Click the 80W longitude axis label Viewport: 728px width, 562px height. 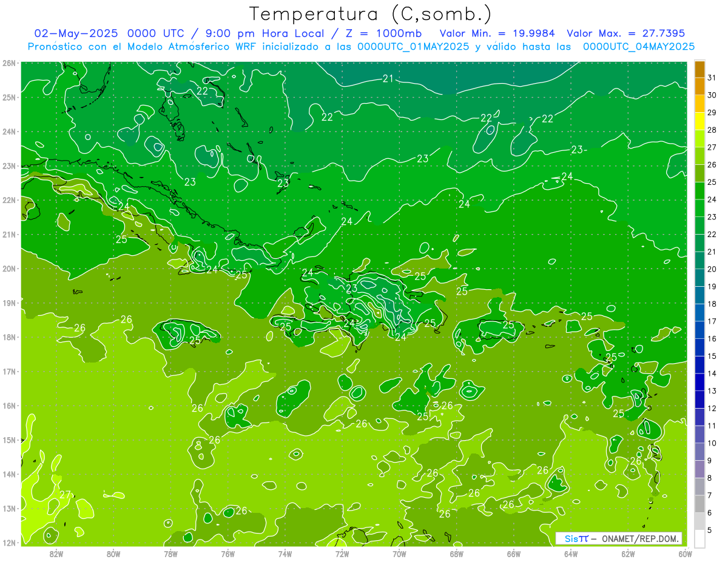(x=113, y=553)
